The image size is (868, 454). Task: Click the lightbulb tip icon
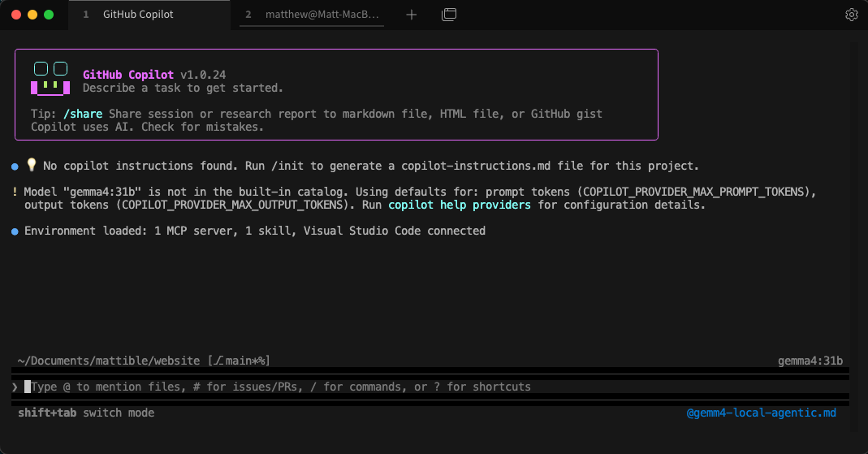point(32,164)
